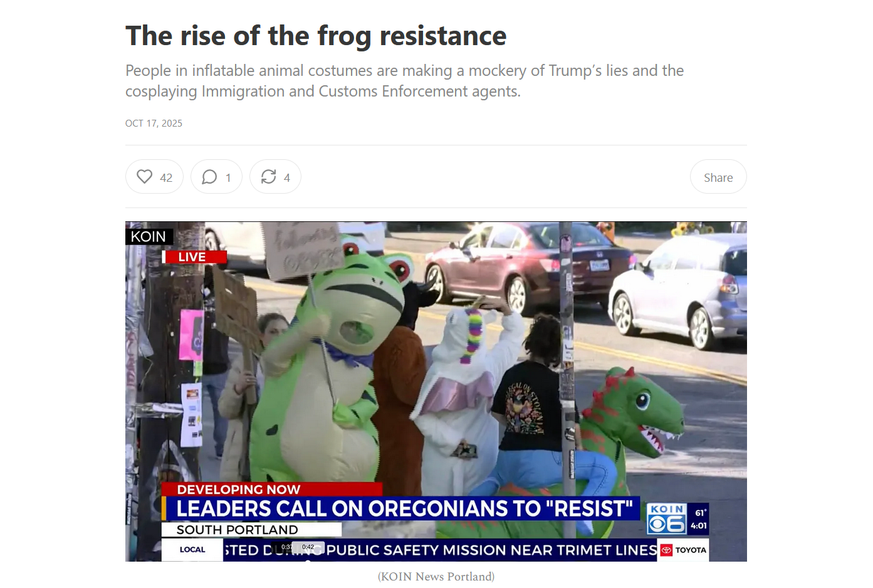Open the frog costume news image
Viewport: 873px width, 588px height.
(x=436, y=391)
